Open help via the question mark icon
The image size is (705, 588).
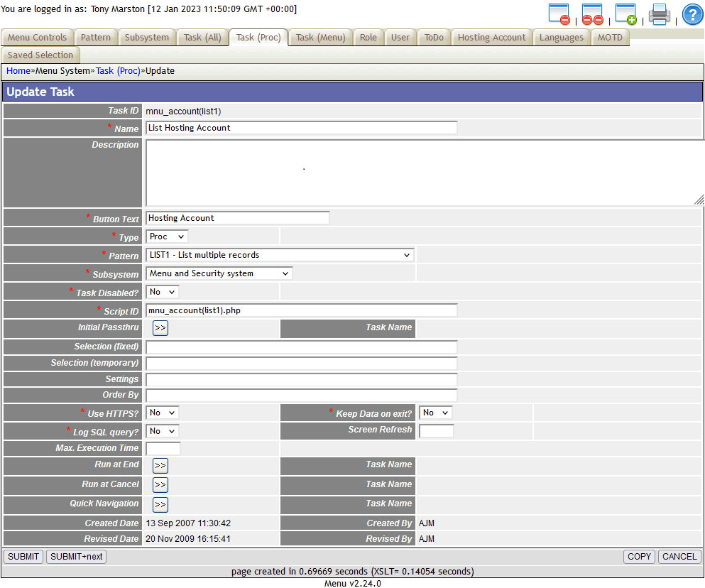tap(692, 13)
